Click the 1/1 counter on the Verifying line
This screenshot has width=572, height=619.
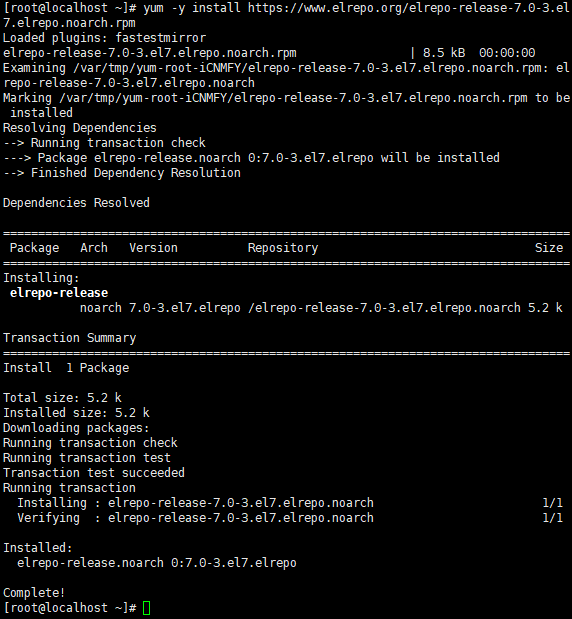[x=553, y=518]
